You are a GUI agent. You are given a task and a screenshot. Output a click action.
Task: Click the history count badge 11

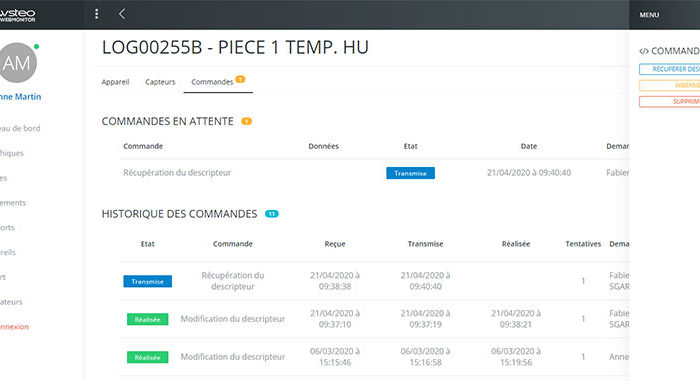[271, 214]
